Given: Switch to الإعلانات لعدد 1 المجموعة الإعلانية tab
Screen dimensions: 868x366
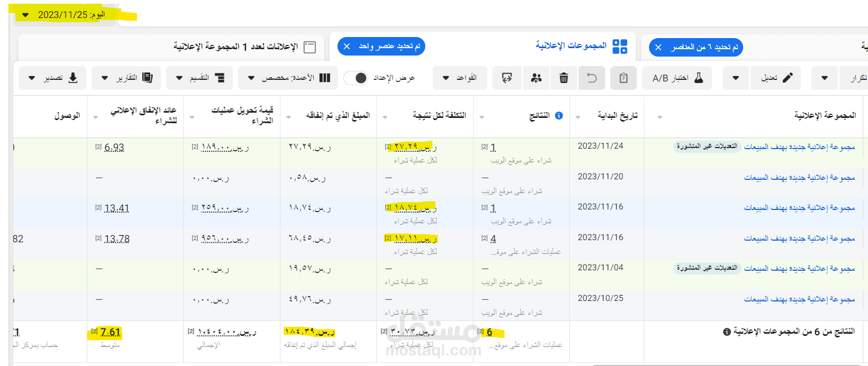Looking at the screenshot, I should tap(235, 47).
